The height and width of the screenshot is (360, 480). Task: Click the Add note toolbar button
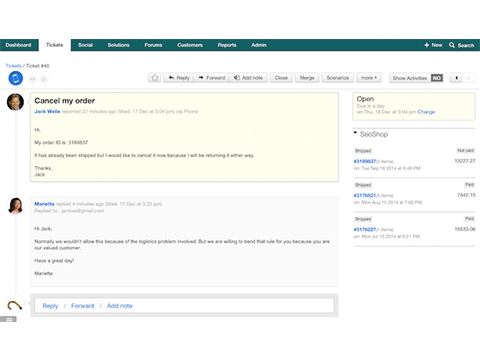(248, 78)
